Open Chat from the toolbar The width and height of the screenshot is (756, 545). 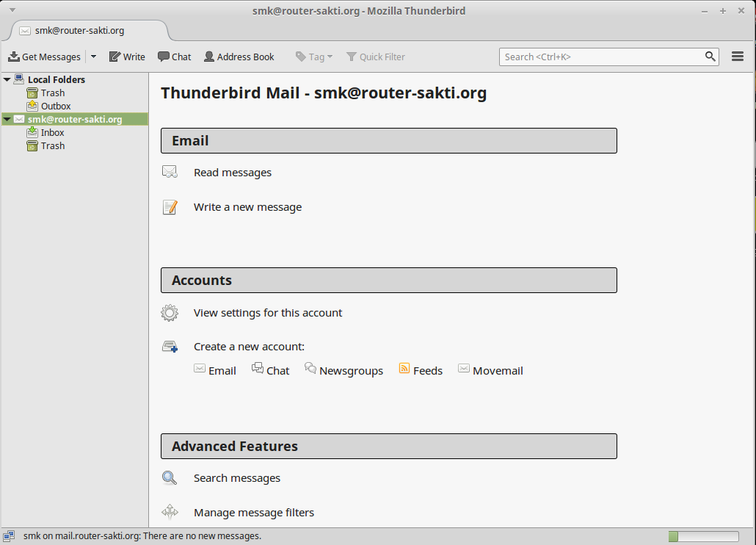click(x=162, y=57)
